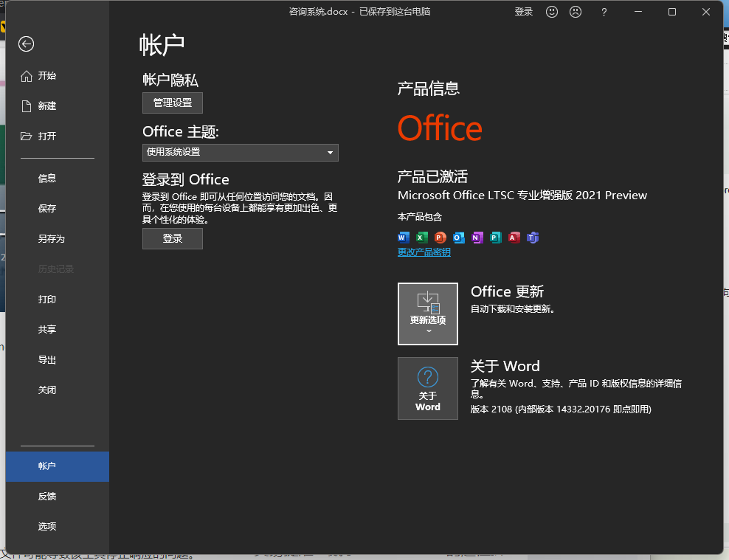Click the Publisher app icon
Viewport: 729px width, 560px height.
(x=496, y=238)
